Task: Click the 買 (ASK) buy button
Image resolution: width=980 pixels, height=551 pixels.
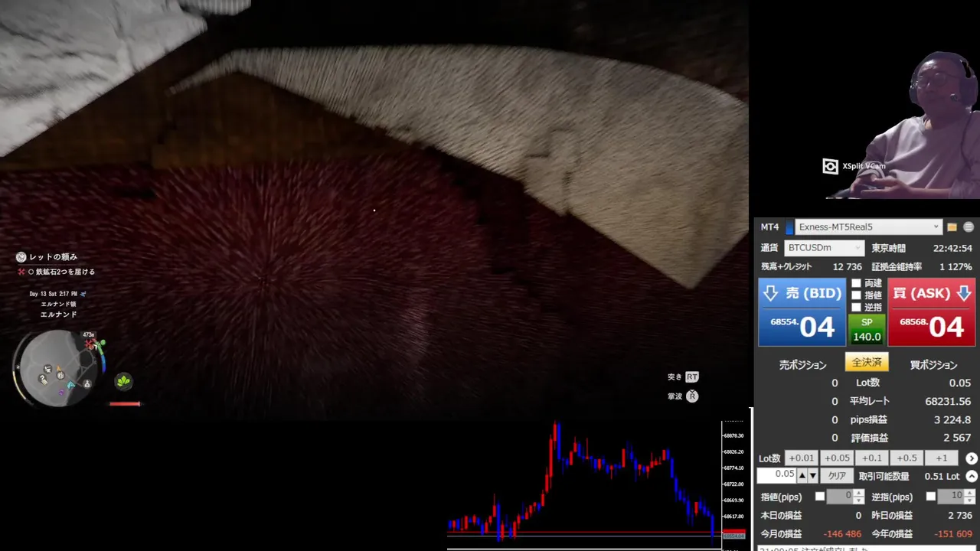Action: (932, 312)
